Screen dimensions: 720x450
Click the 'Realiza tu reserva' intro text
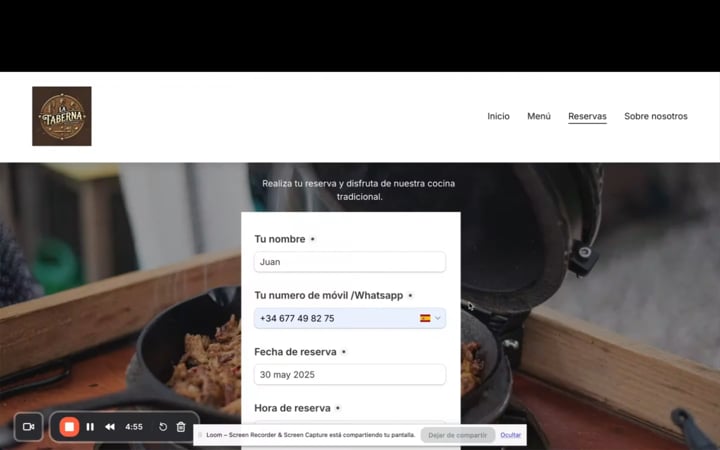click(x=359, y=190)
